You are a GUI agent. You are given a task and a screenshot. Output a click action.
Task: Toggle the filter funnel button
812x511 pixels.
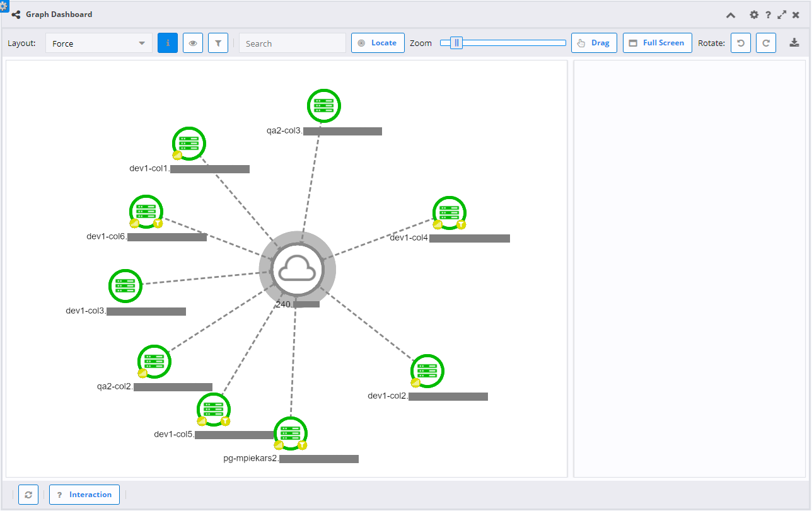(x=217, y=43)
